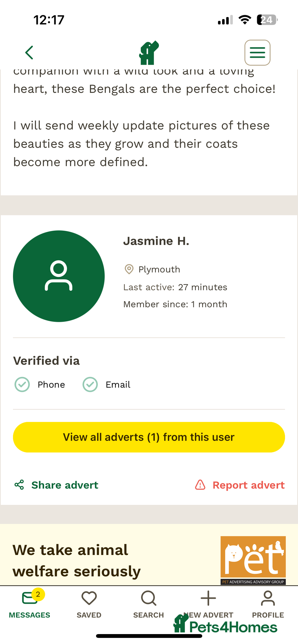Viewport: 298px width, 644px height.
Task: Open the Messages tab
Action: point(30,604)
